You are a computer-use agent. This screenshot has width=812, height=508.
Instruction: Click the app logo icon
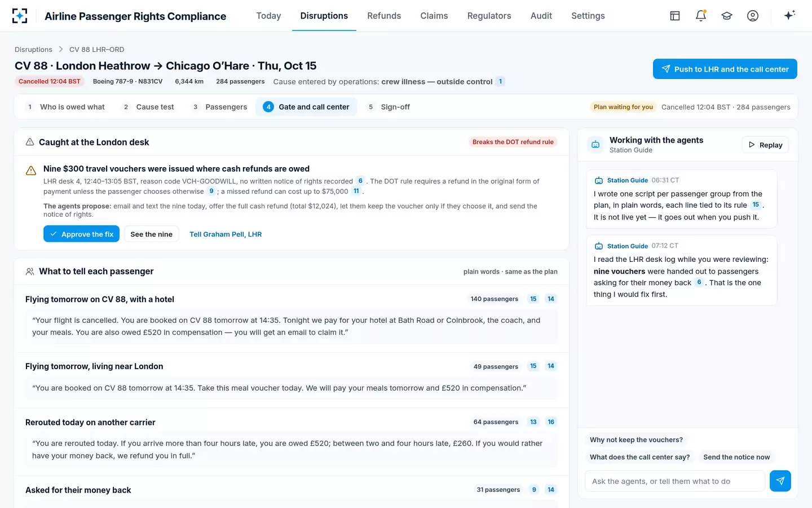point(20,16)
